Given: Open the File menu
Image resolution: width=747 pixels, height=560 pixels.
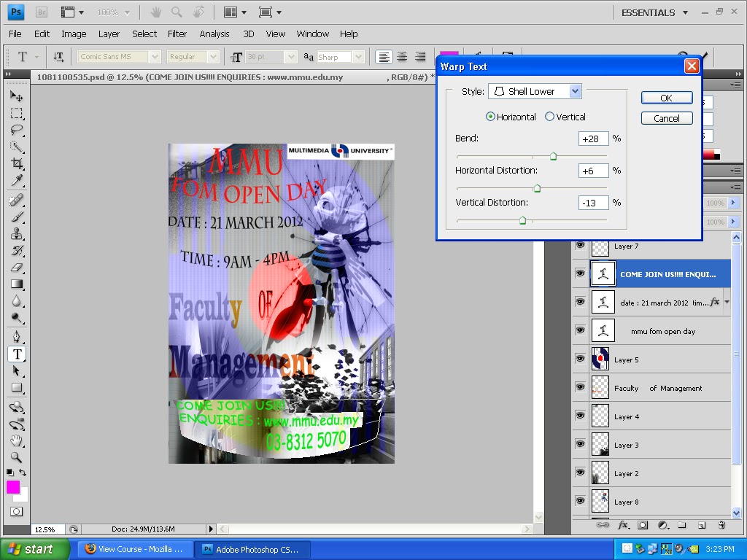Looking at the screenshot, I should [x=15, y=34].
